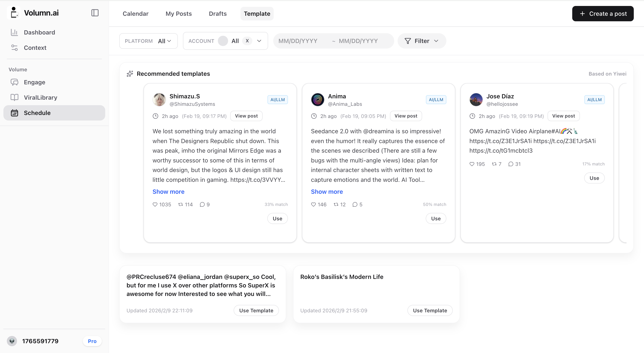Viewport: 644px width, 353px height.
Task: Collapse the sidebar panel icon
Action: click(x=95, y=13)
